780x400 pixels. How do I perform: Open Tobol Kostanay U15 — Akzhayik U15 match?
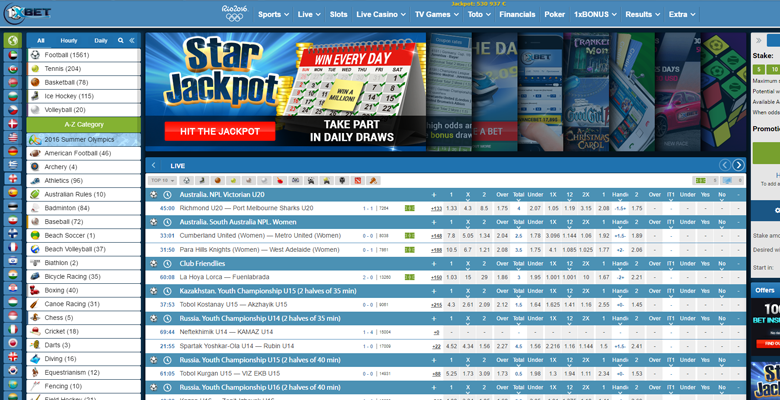click(x=233, y=304)
